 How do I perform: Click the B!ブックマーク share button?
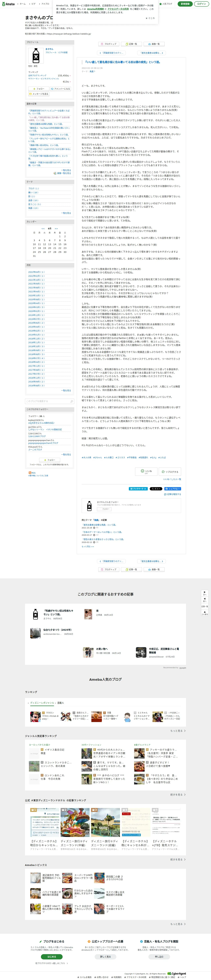click(x=138, y=489)
